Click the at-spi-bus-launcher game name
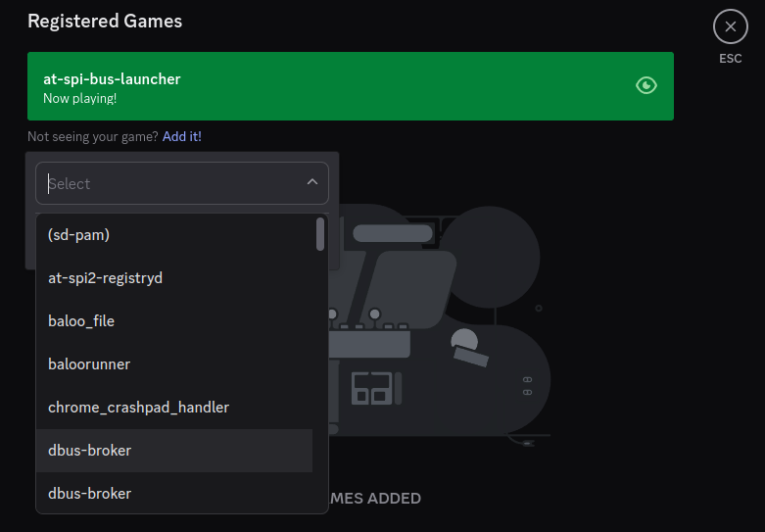 click(112, 79)
